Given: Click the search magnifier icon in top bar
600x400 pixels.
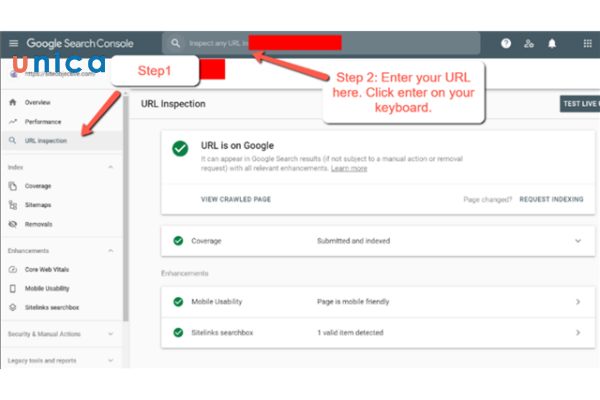Looking at the screenshot, I should [x=175, y=43].
